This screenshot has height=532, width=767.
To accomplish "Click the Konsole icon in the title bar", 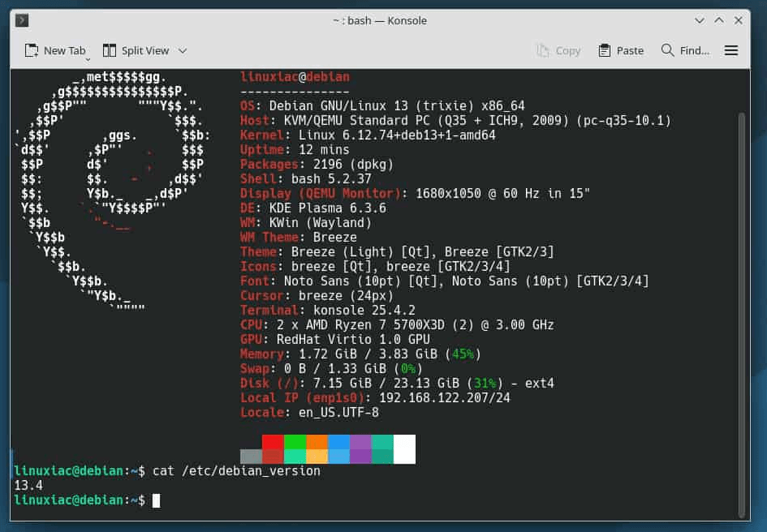I will coord(22,20).
